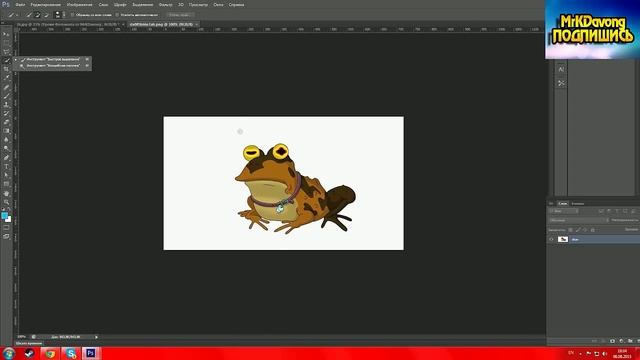Open the Выделение menu
This screenshot has height=360, width=640.
click(142, 4)
